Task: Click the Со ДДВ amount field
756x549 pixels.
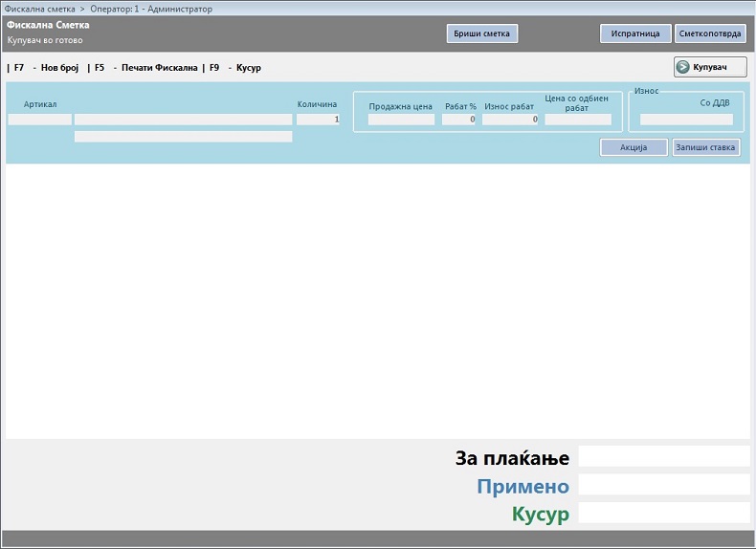Action: coord(686,120)
